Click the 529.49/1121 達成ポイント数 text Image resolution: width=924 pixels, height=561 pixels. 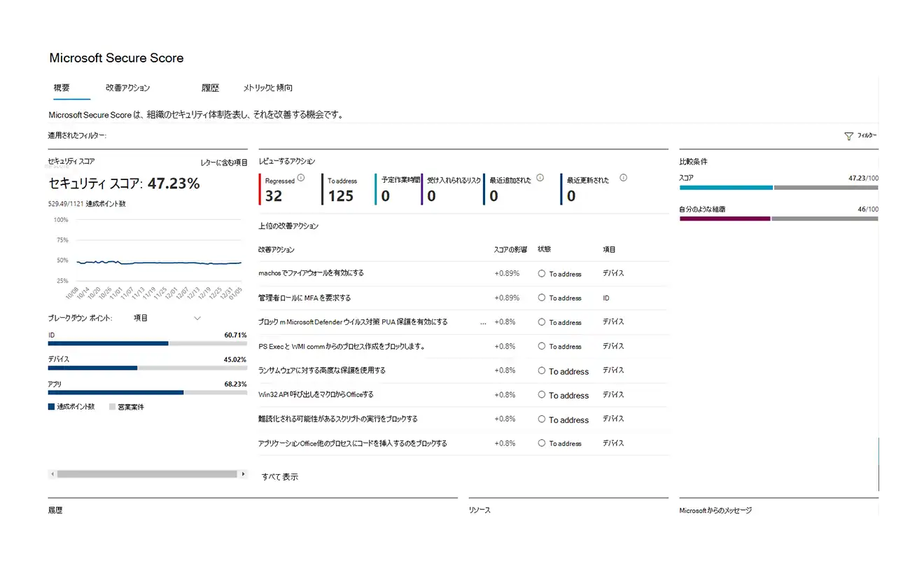click(x=87, y=204)
